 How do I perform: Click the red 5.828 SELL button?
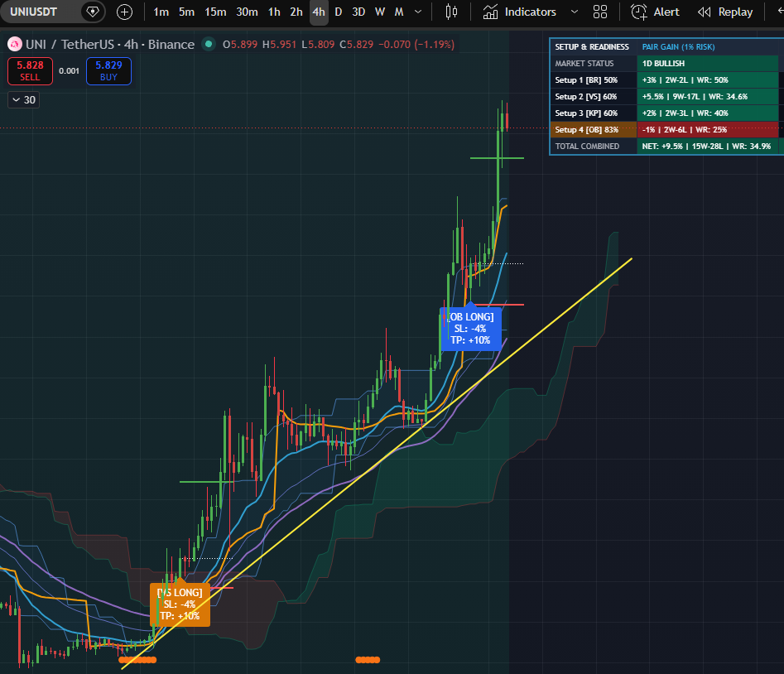[x=30, y=71]
